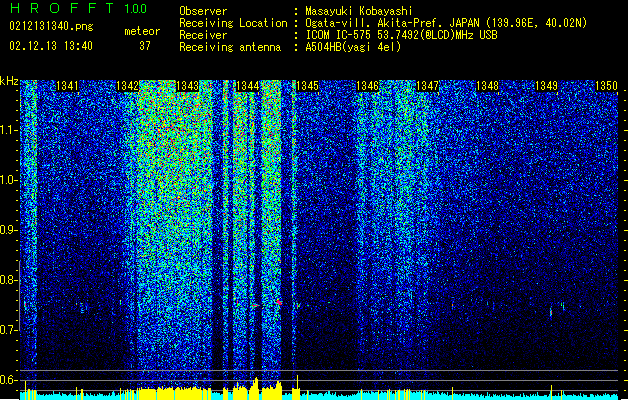Viewport: 629px width, 400px height.
Task: Click the 1341 time marker
Action: point(67,86)
